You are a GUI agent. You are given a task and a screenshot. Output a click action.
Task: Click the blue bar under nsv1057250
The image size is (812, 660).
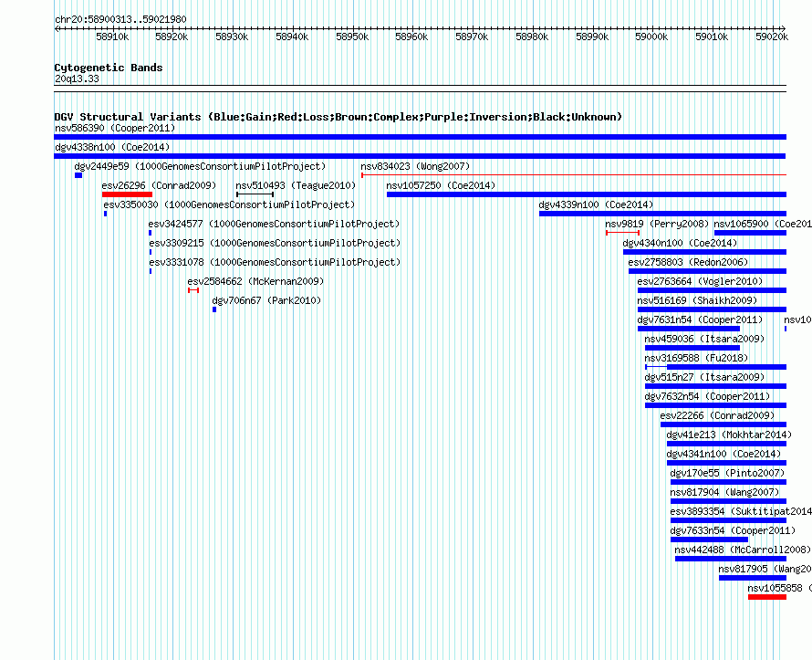(x=587, y=194)
